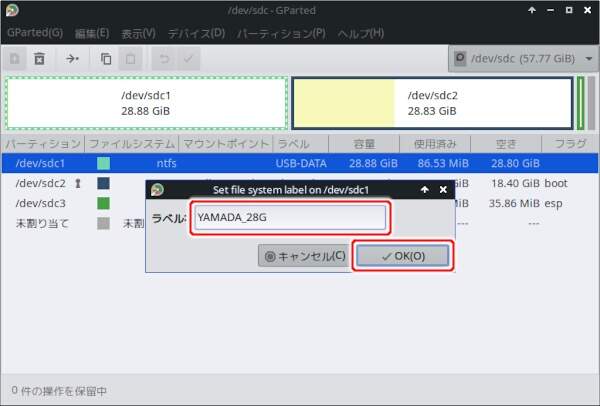Click the new partition toolbar icon
600x406 pixels.
(15, 59)
